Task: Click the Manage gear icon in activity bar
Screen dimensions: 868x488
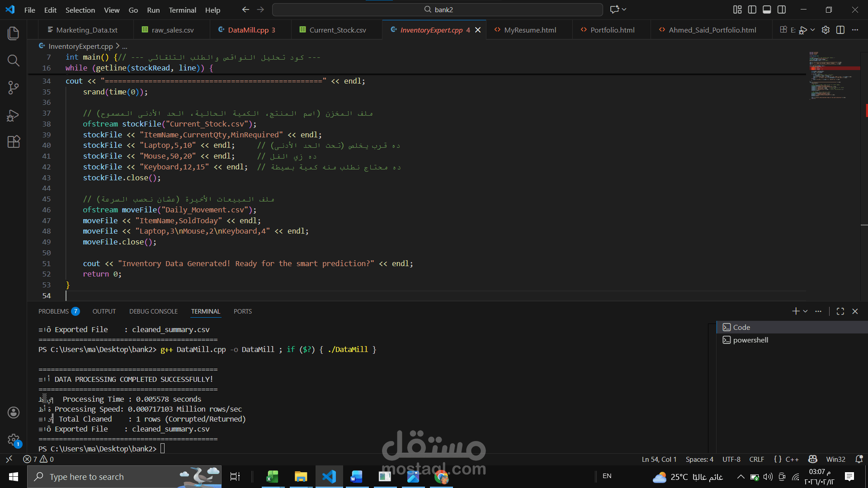Action: [14, 439]
